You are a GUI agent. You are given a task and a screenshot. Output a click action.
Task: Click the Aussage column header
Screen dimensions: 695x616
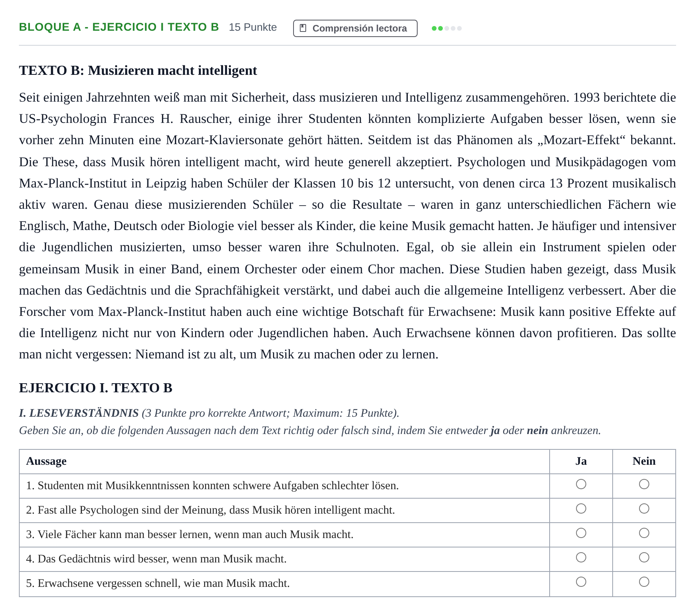click(x=46, y=461)
